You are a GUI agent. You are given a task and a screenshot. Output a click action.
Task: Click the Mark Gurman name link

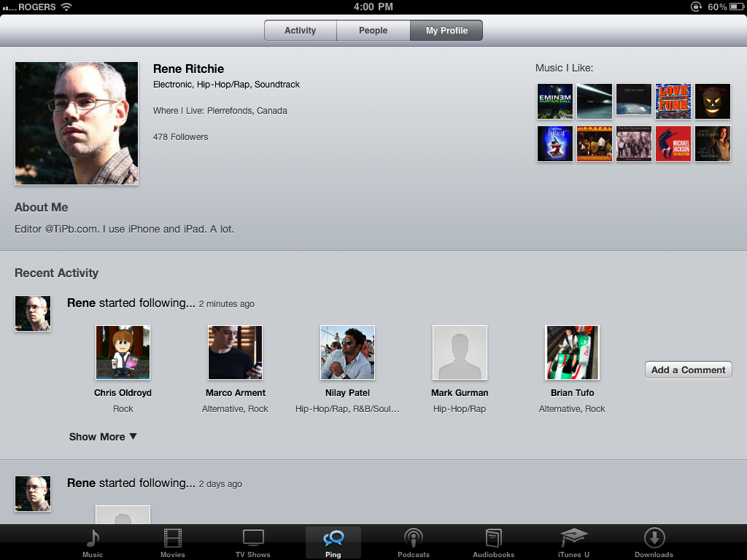tap(460, 393)
